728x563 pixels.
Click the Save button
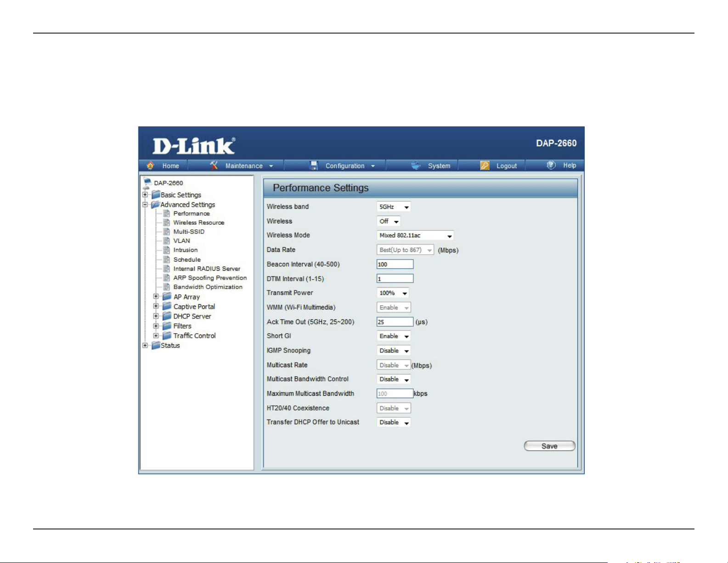549,446
